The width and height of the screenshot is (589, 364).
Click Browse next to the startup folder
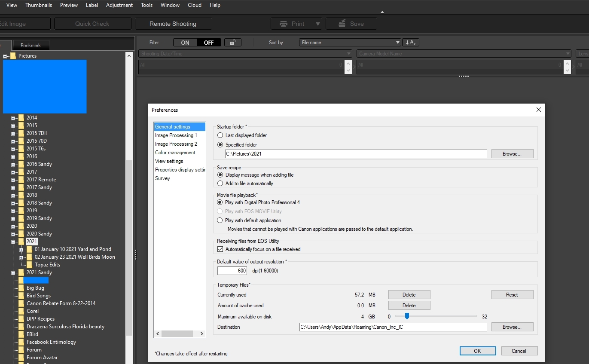coord(512,153)
